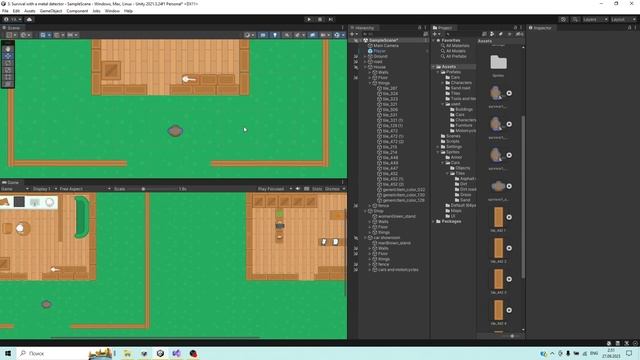Open the Scripts folder in Project

click(x=453, y=141)
